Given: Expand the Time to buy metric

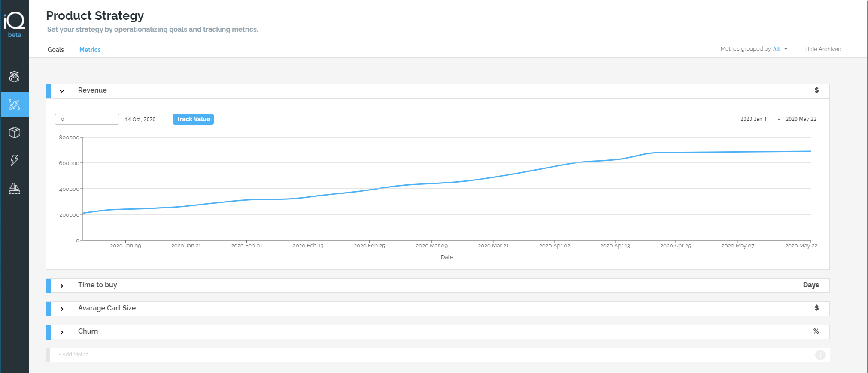Looking at the screenshot, I should coord(62,286).
